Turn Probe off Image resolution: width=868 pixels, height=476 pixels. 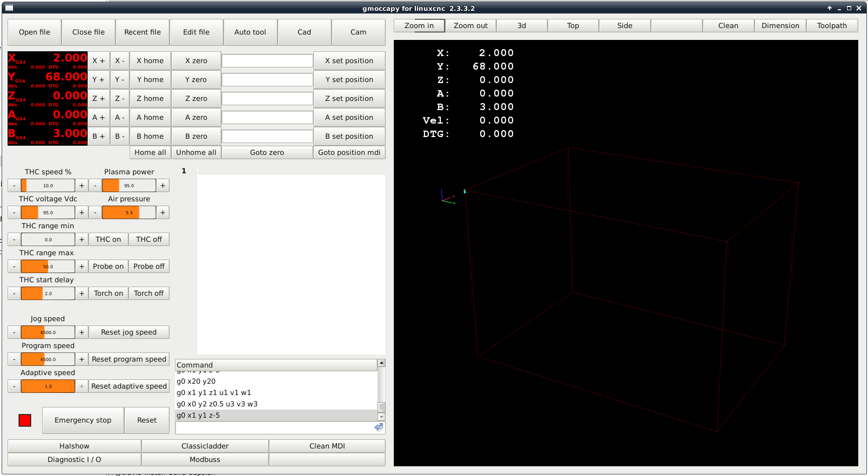149,267
